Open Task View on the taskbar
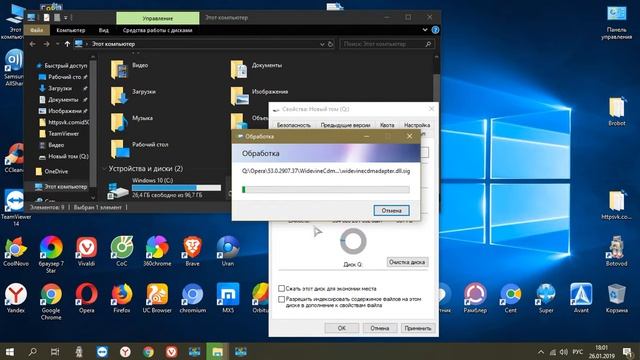Screen dimensions: 640x360 [55, 352]
